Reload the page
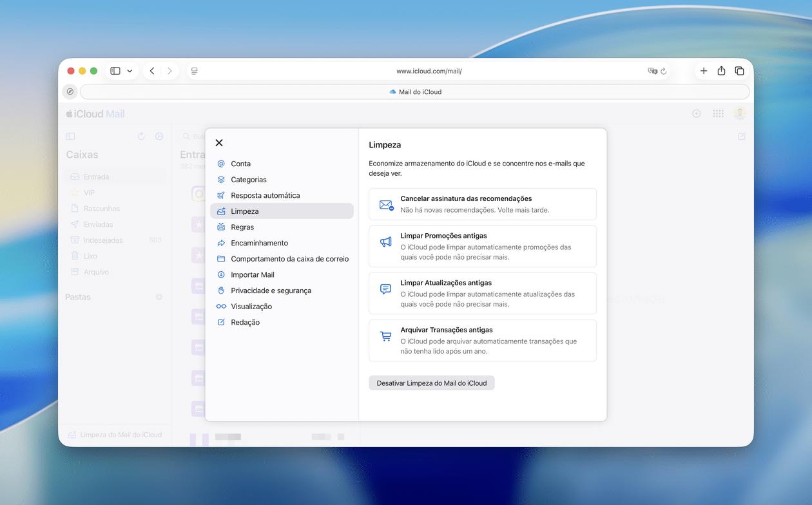Viewport: 812px width, 505px height. click(x=664, y=71)
